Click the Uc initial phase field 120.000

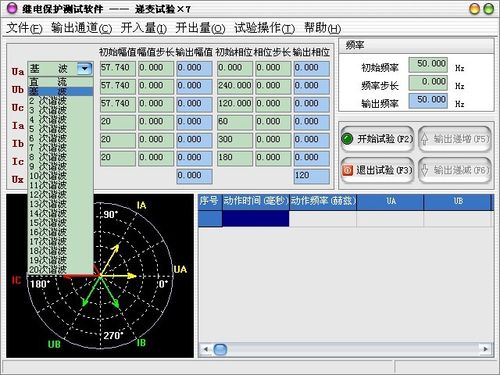(235, 104)
